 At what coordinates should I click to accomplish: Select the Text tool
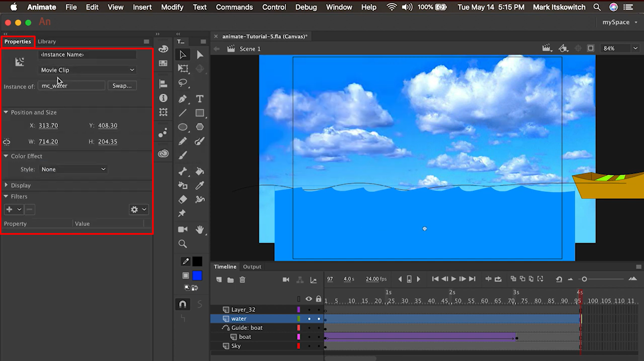(200, 99)
